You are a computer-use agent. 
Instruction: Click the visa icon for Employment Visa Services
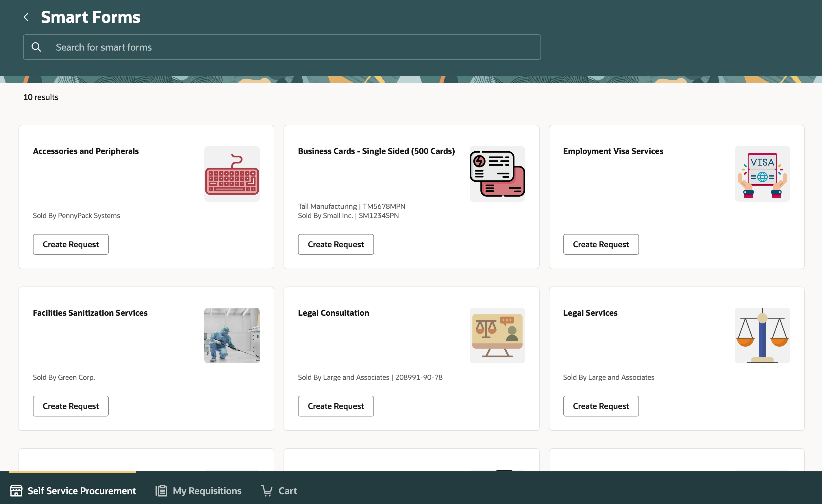coord(762,174)
